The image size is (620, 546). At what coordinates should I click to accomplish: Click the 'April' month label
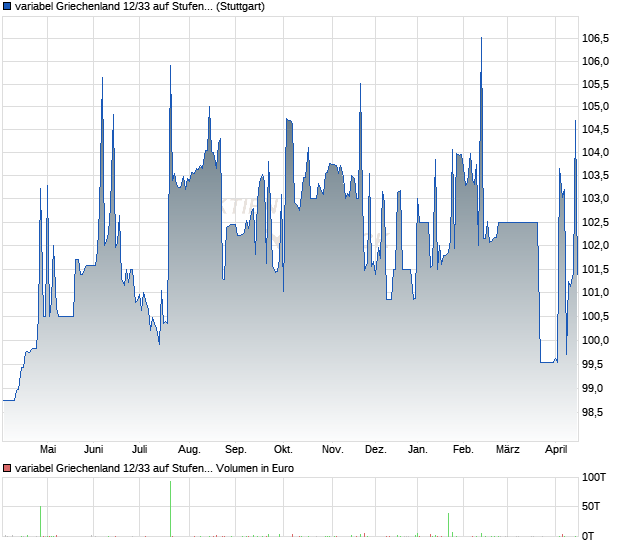click(555, 450)
